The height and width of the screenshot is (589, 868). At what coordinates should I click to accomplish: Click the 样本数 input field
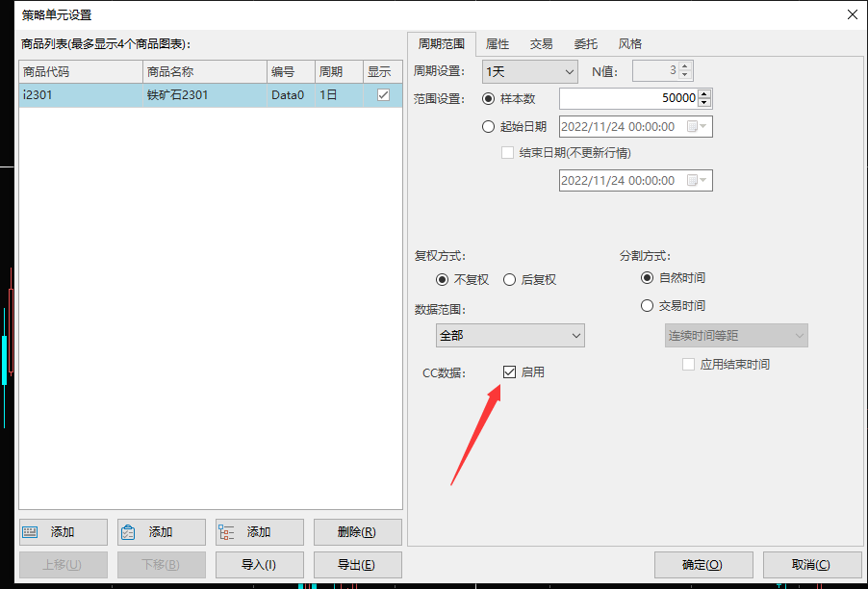(627, 98)
